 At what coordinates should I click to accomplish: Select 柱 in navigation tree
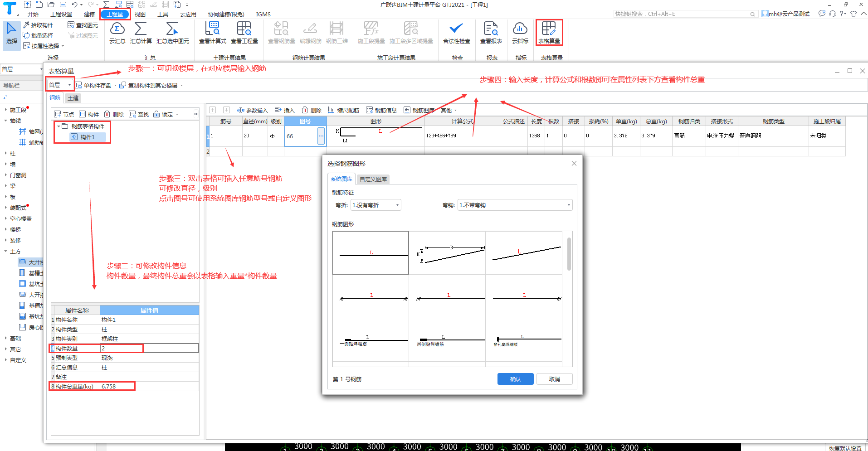13,153
